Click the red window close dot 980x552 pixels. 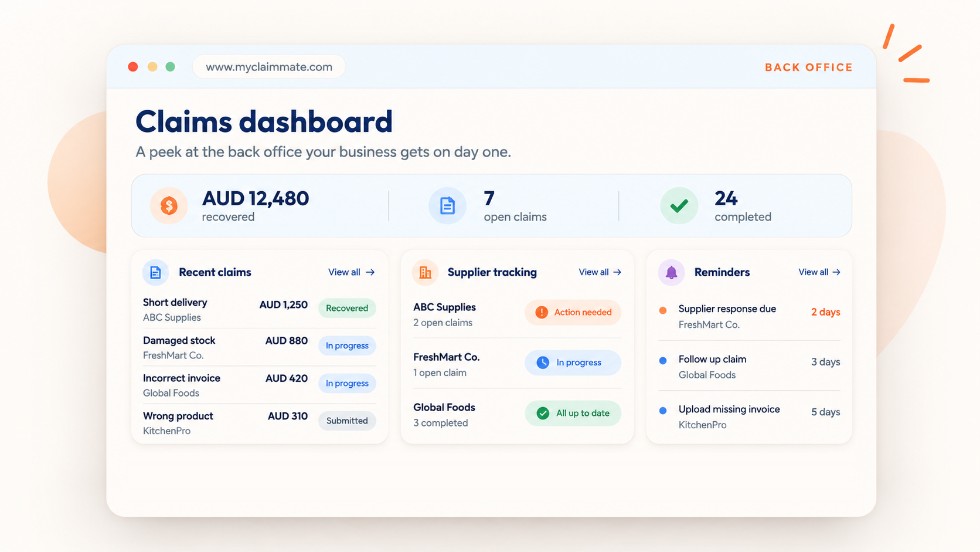133,67
